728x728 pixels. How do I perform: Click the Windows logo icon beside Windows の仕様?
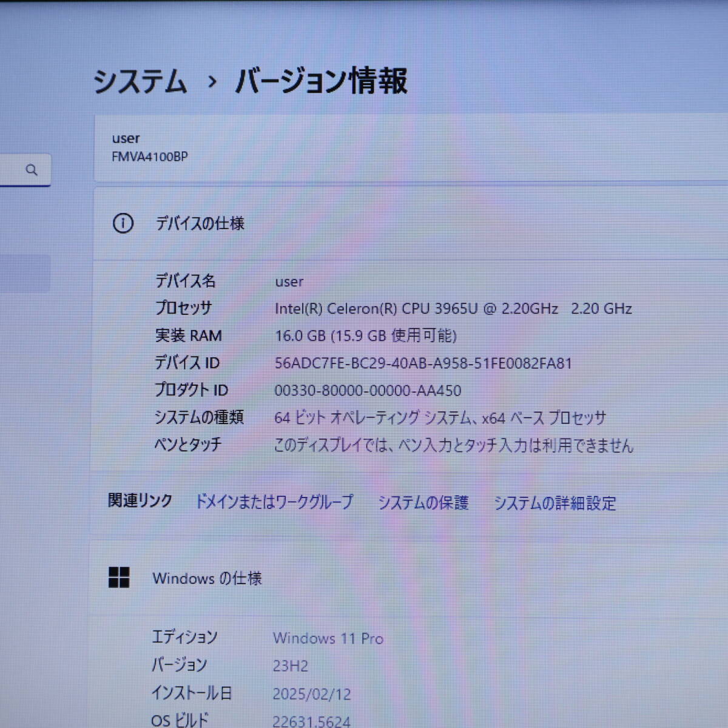coord(119,578)
